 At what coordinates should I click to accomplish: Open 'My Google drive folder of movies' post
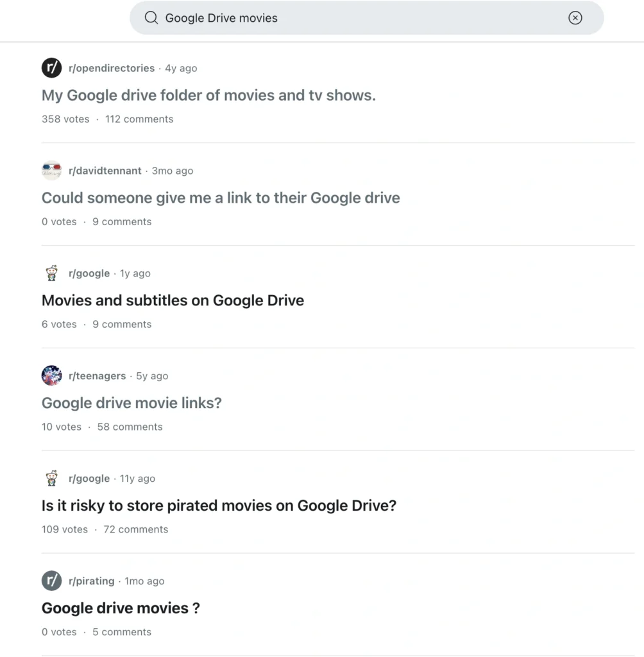(208, 95)
